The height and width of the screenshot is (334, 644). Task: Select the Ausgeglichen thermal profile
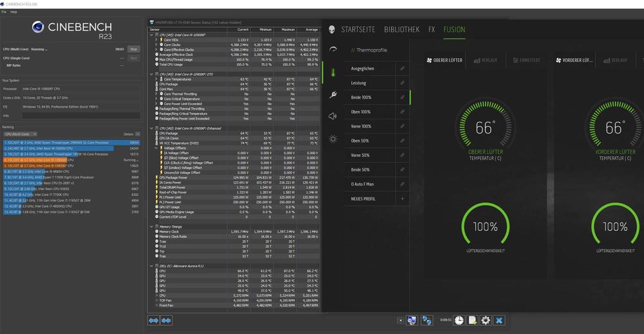(363, 68)
